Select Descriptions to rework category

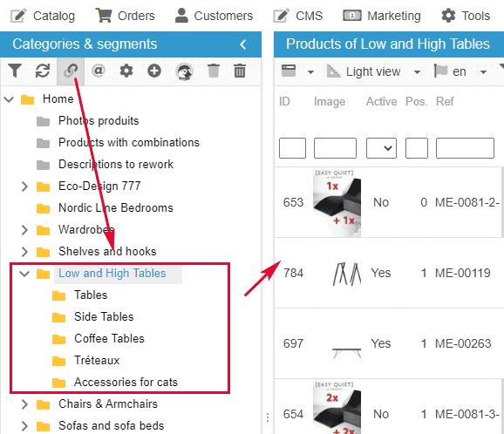(x=116, y=164)
